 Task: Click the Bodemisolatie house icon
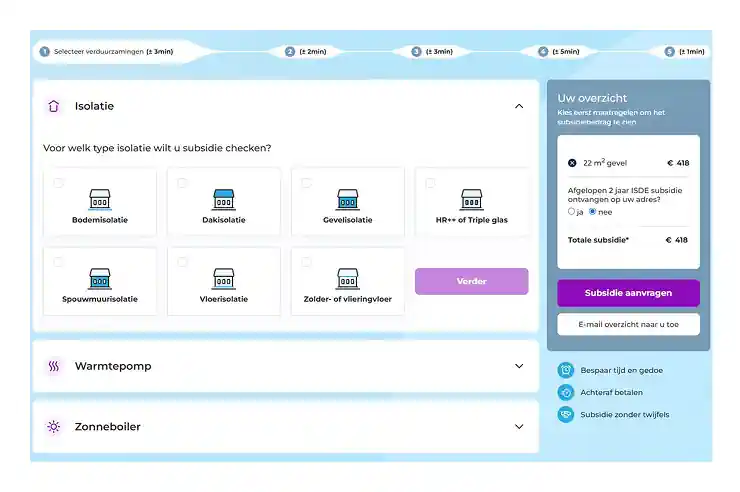click(x=100, y=198)
